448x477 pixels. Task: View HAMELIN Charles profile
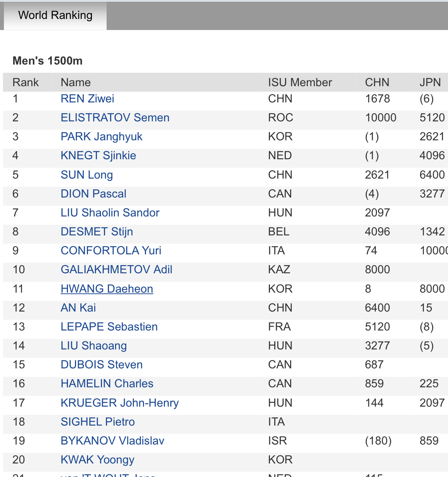[x=107, y=383]
